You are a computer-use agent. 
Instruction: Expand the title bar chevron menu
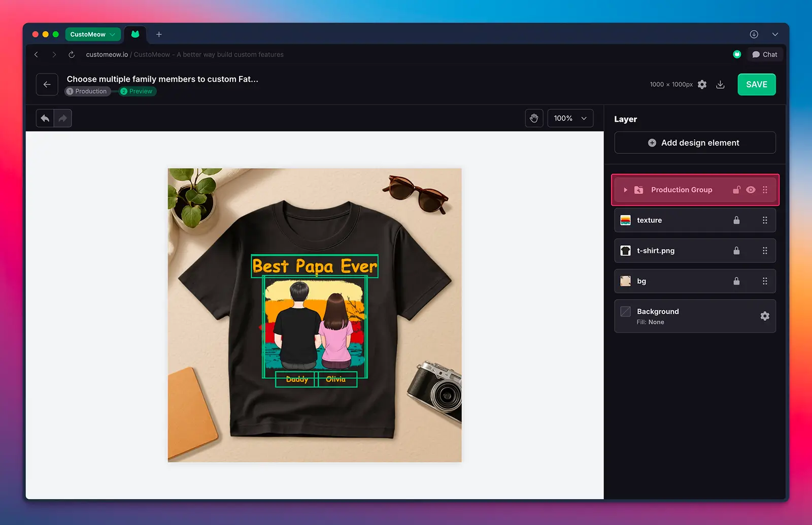[x=775, y=34]
